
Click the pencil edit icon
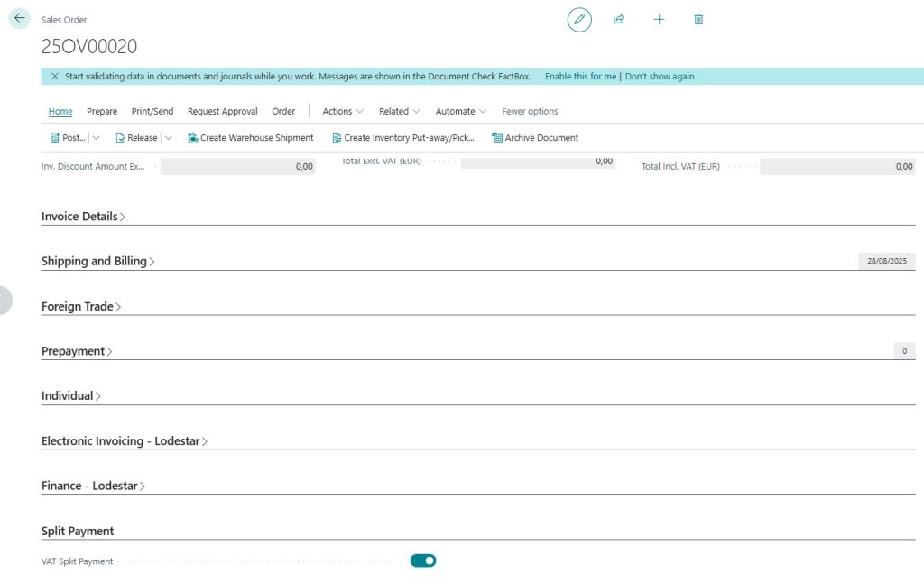(x=579, y=19)
